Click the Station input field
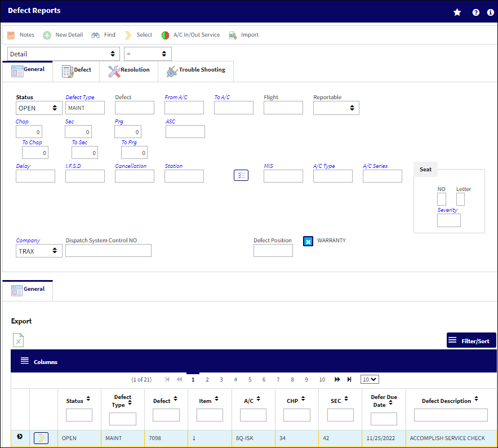The height and width of the screenshot is (448, 498). pyautogui.click(x=184, y=176)
